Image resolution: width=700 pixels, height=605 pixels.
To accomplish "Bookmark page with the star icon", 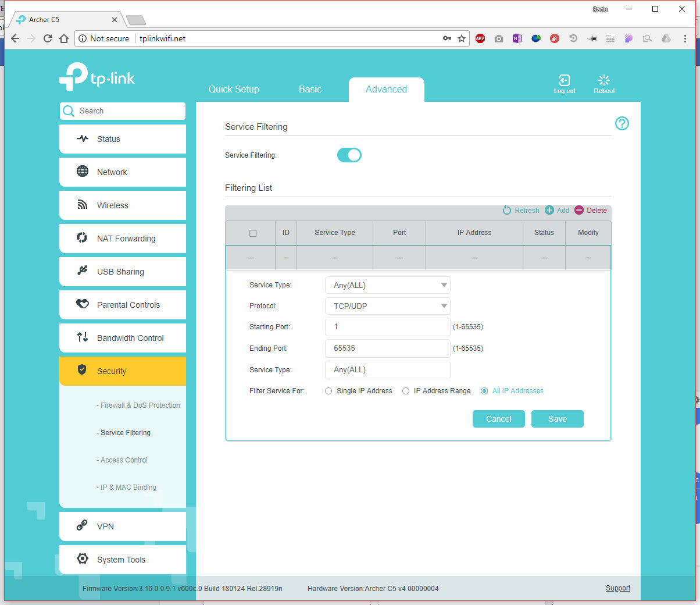I will 462,38.
